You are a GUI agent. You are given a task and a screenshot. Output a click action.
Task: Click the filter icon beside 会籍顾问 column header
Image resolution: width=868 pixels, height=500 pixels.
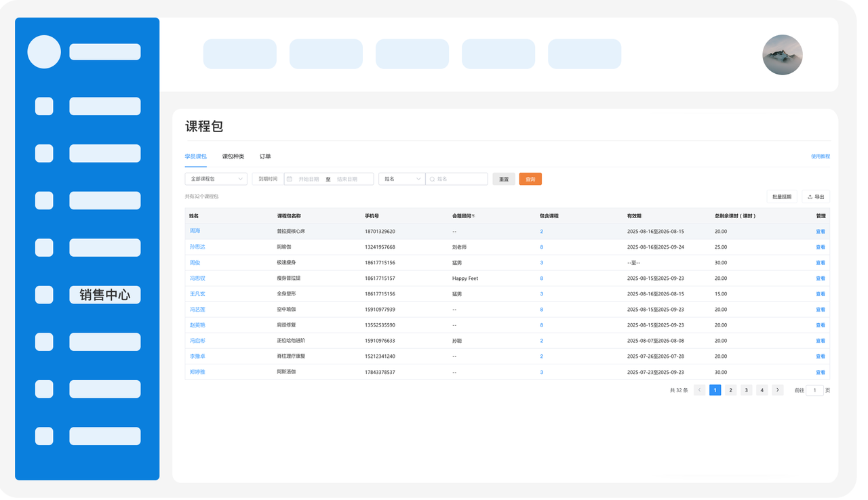[473, 216]
